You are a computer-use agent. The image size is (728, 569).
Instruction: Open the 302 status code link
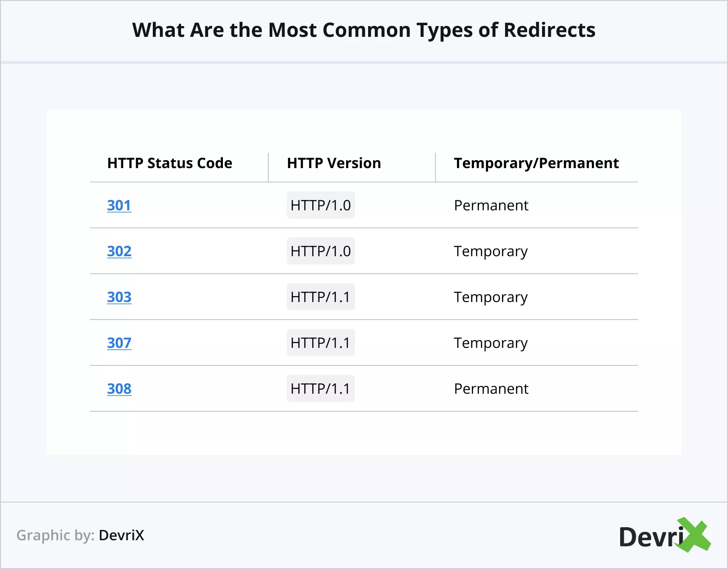point(119,251)
